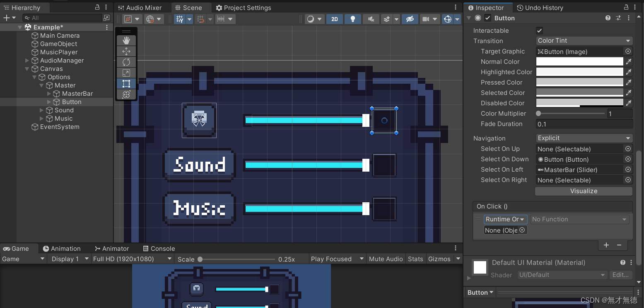Image resolution: width=644 pixels, height=308 pixels.
Task: Toggle Scene lighting with the bulb button
Action: coord(353,19)
